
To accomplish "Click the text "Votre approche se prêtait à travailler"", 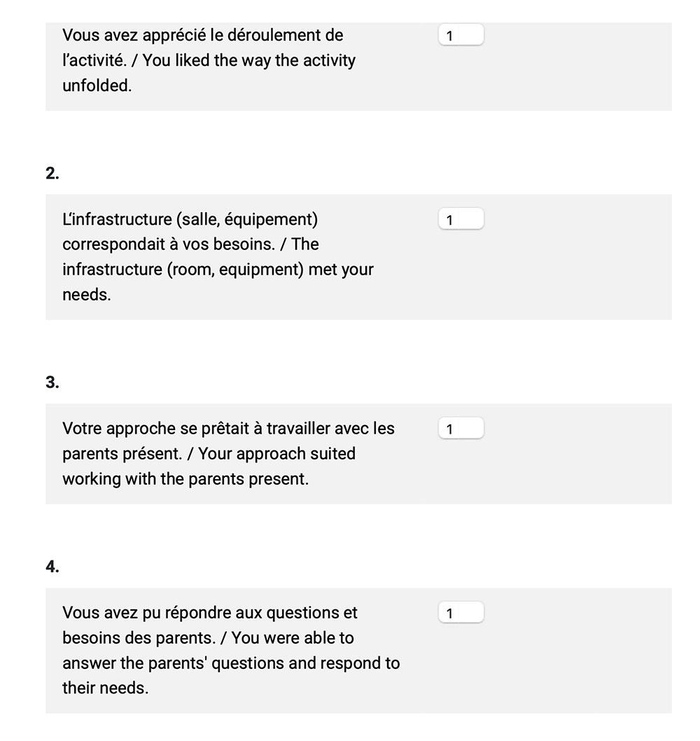I will tap(196, 428).
